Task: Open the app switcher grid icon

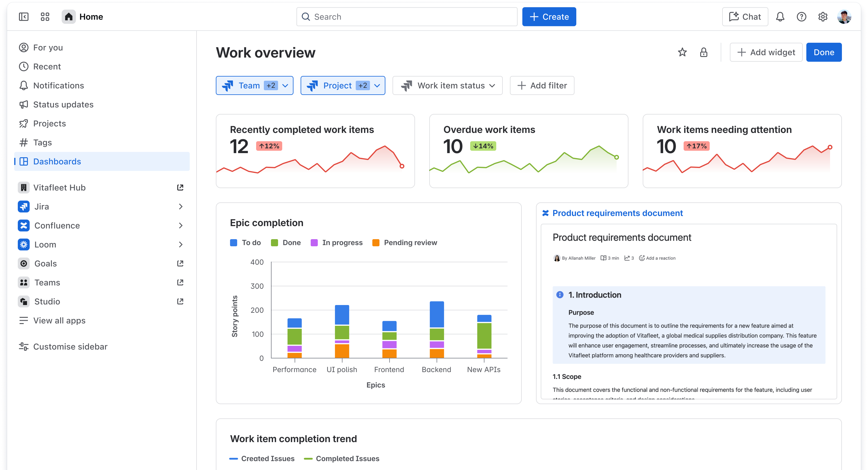Action: 45,17
